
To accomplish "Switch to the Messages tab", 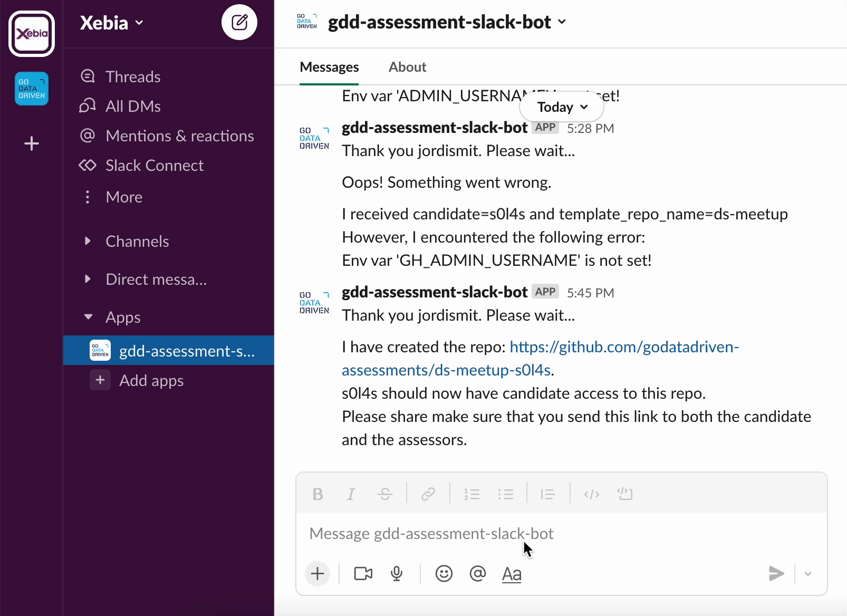I will 329,67.
